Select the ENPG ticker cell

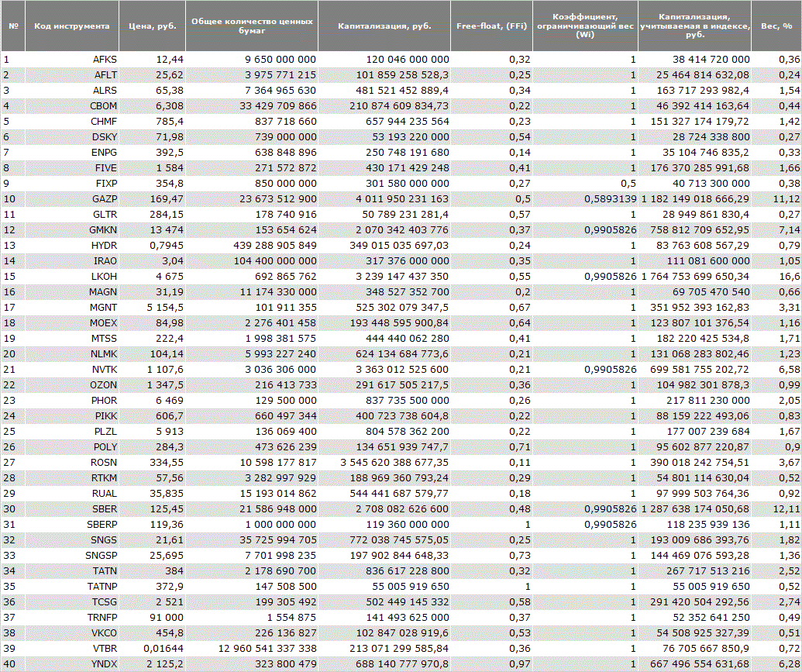(72, 153)
